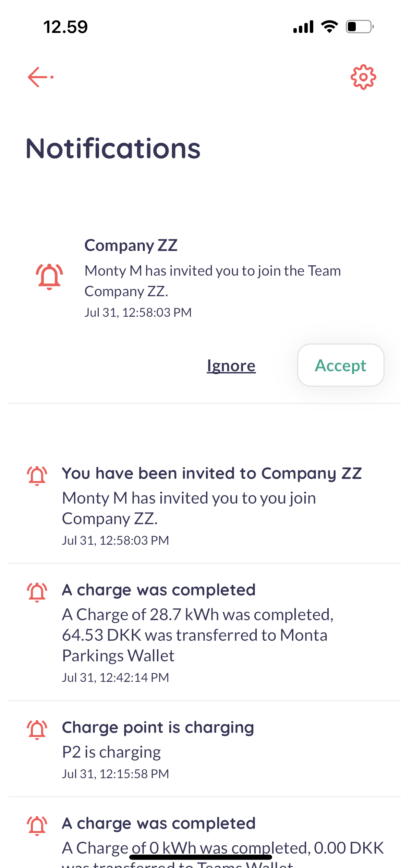Open the 64.53 DKK charge completed notification

pos(198,635)
